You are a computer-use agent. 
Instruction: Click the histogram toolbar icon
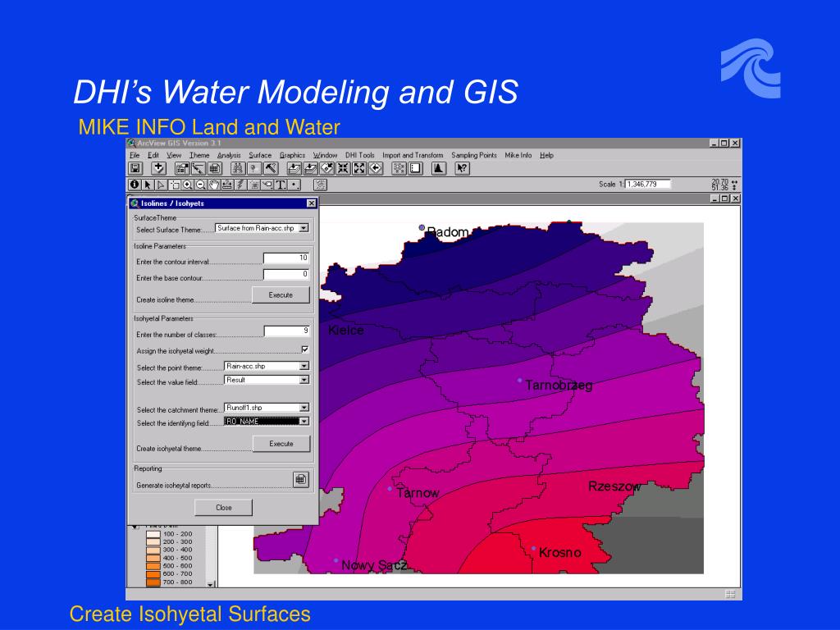(x=440, y=168)
